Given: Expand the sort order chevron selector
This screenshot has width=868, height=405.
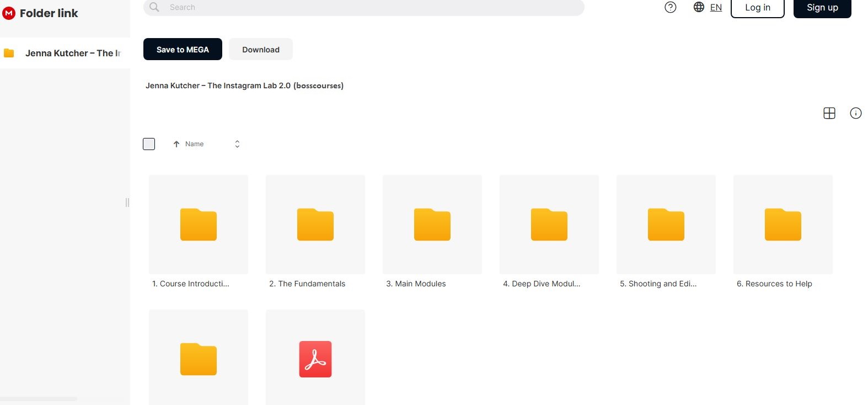Looking at the screenshot, I should [237, 144].
